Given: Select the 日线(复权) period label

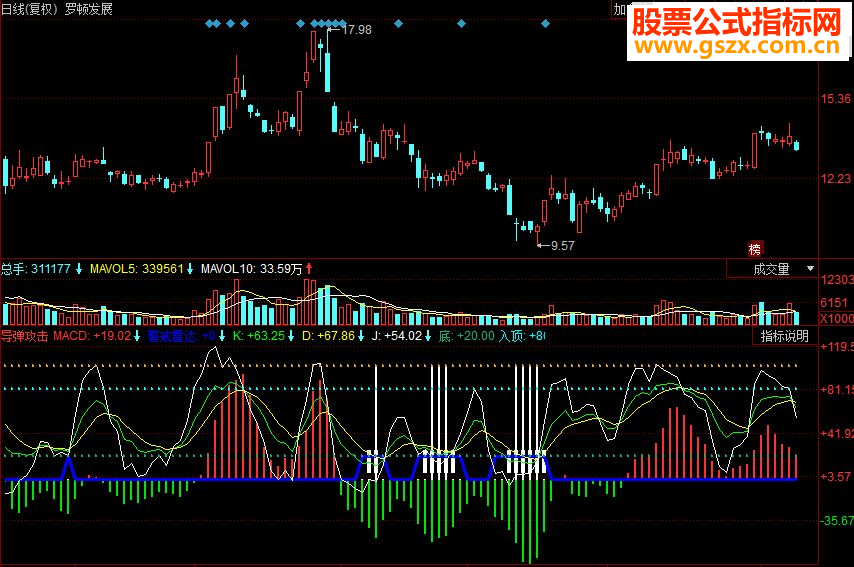Looking at the screenshot, I should point(29,9).
